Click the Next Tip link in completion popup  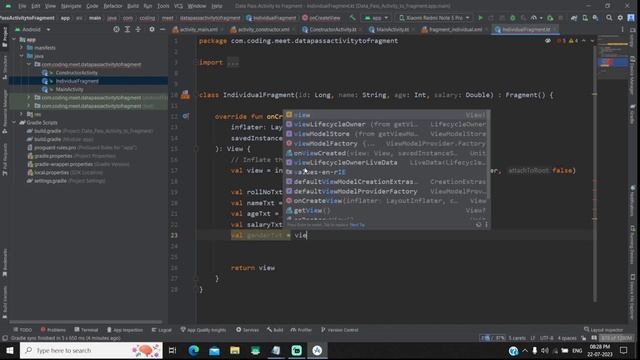click(357, 225)
